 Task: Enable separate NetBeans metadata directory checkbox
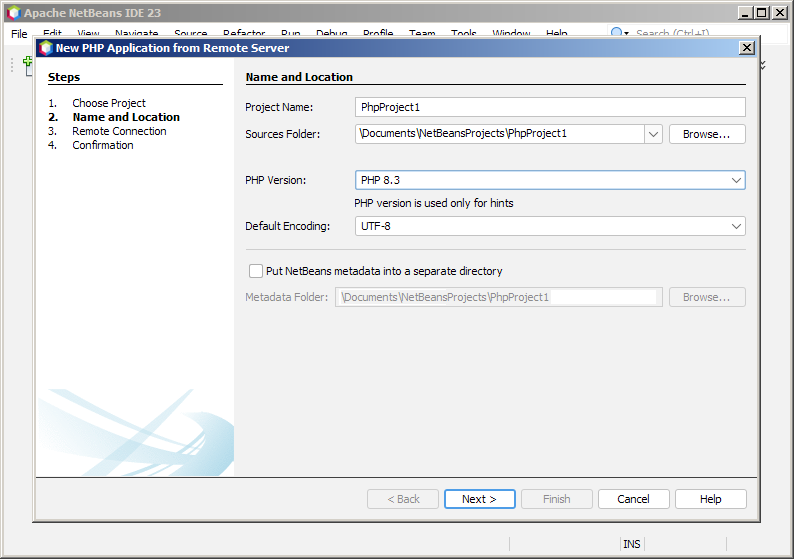coord(255,271)
